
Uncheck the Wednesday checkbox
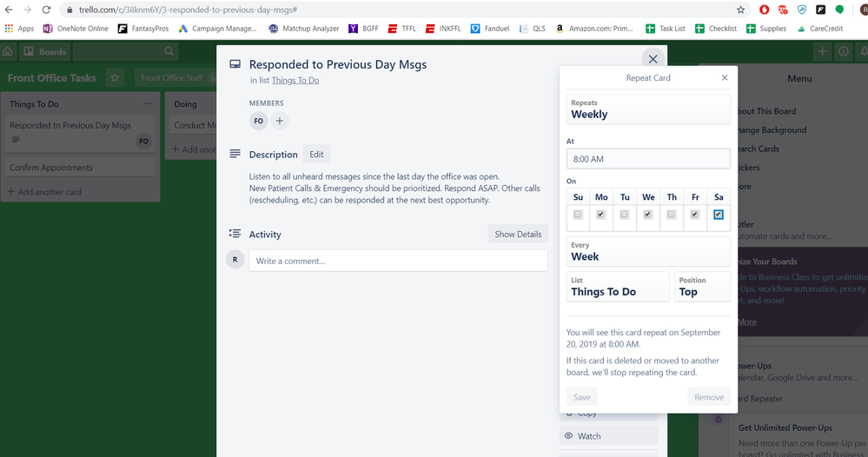(x=648, y=214)
